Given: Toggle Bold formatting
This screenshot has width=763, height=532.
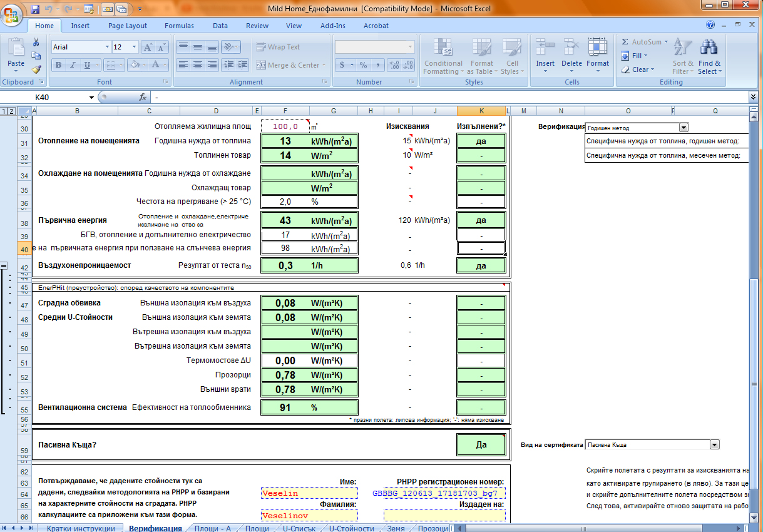Looking at the screenshot, I should [58, 65].
